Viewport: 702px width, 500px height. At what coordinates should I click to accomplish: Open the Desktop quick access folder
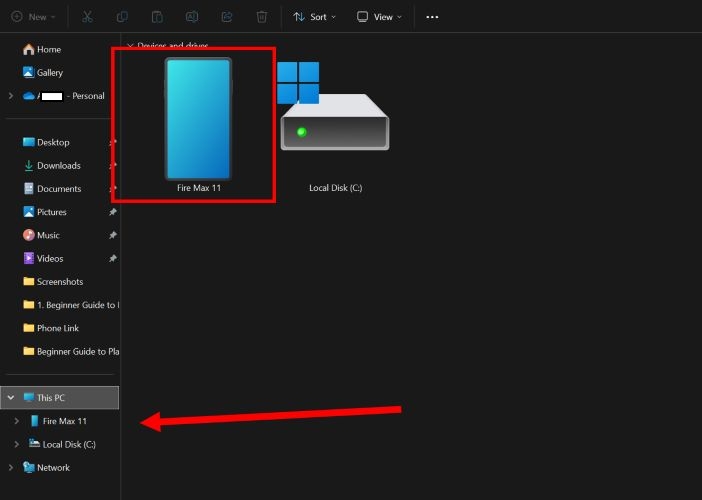tap(46, 142)
